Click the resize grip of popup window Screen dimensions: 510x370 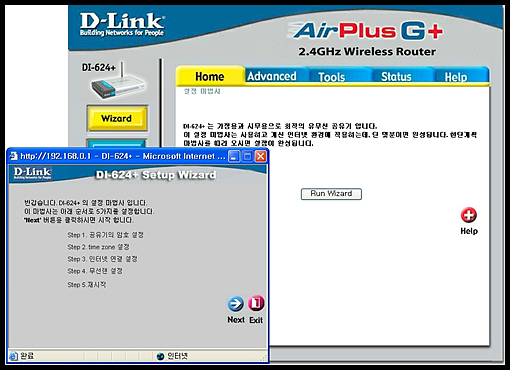coord(264,358)
